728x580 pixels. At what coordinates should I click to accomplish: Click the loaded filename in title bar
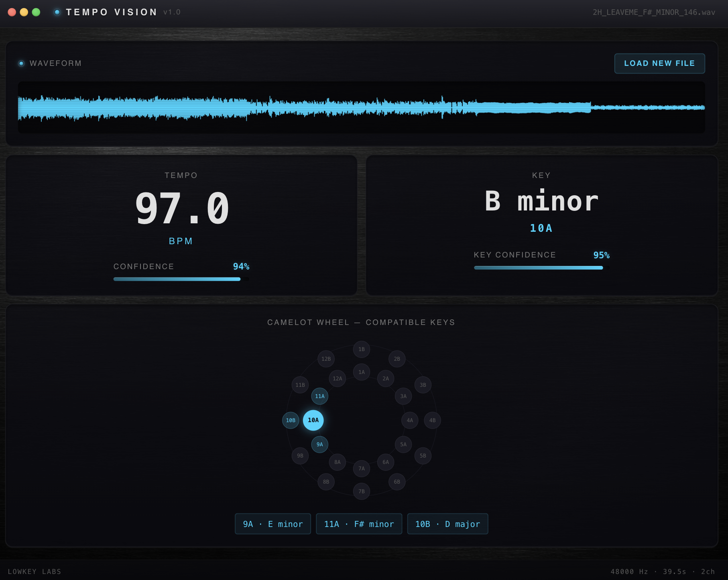[654, 12]
